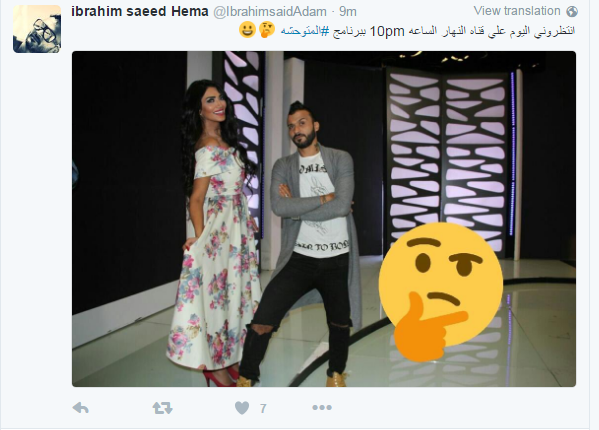Viewport: 599px width, 430px height.
Task: Click the profile avatar with glasses
Action: click(37, 29)
